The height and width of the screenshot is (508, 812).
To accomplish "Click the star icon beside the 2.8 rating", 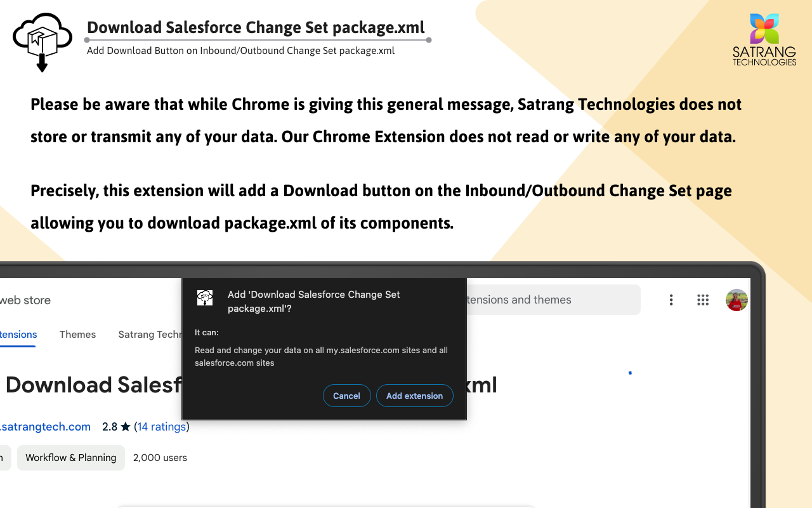I will pos(124,427).
